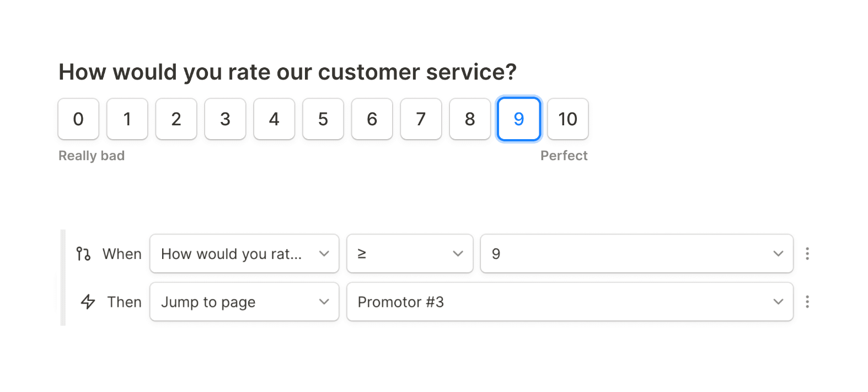Screen dimensions: 868x392
Task: Select rating 4 on the scale
Action: coord(274,119)
